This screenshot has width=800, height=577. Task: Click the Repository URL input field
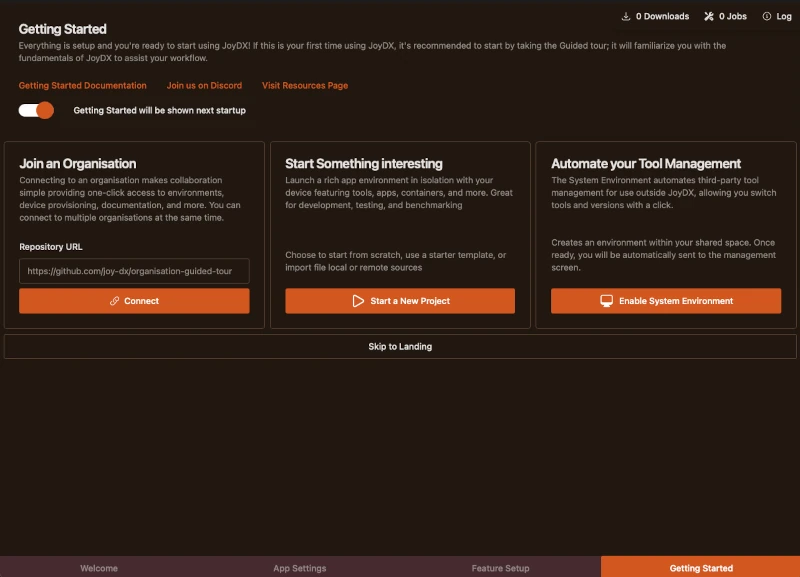click(134, 271)
